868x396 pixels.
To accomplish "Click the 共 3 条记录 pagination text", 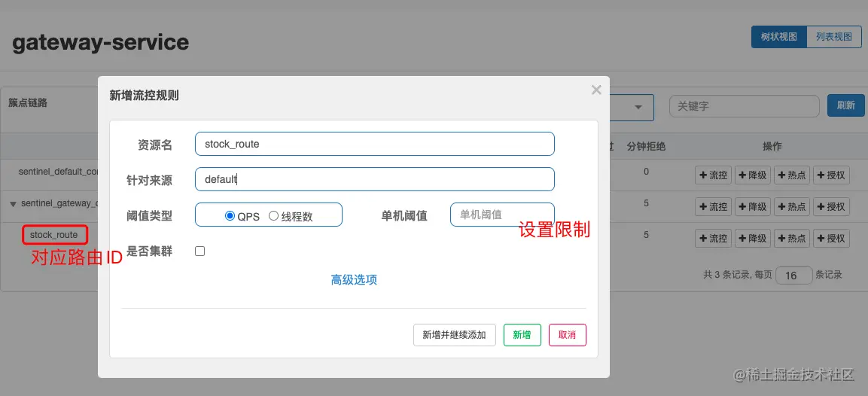I will coord(726,275).
